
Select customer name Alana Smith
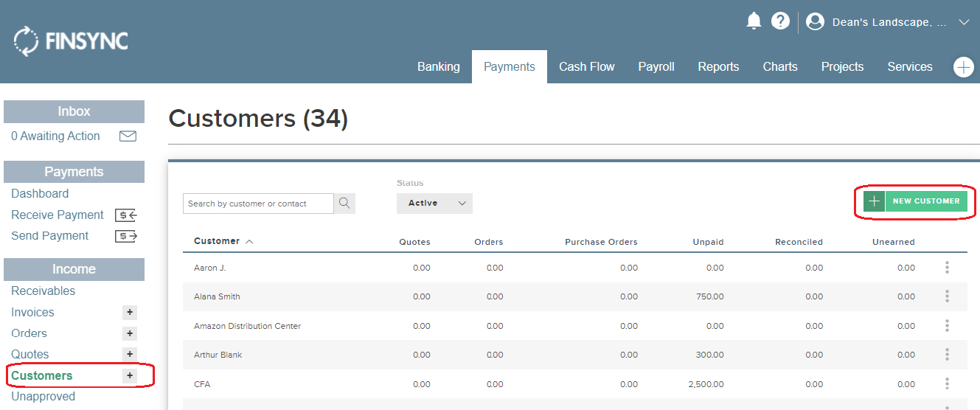click(217, 296)
